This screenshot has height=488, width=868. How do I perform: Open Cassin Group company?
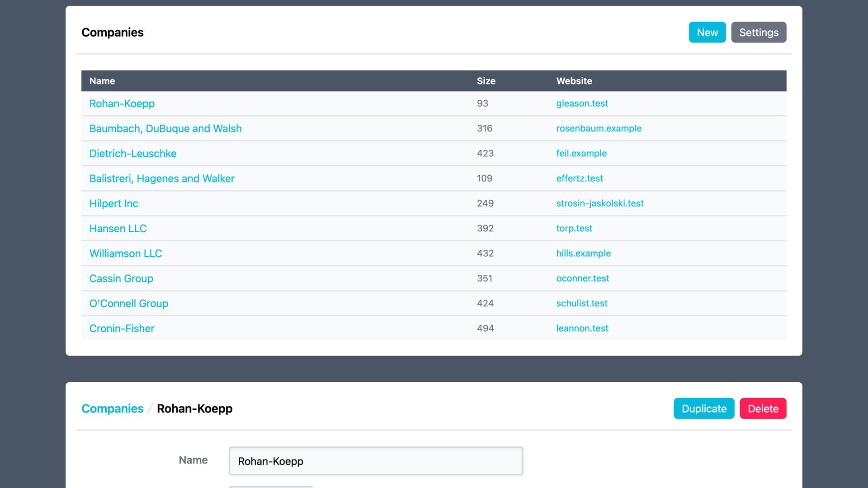click(121, 278)
